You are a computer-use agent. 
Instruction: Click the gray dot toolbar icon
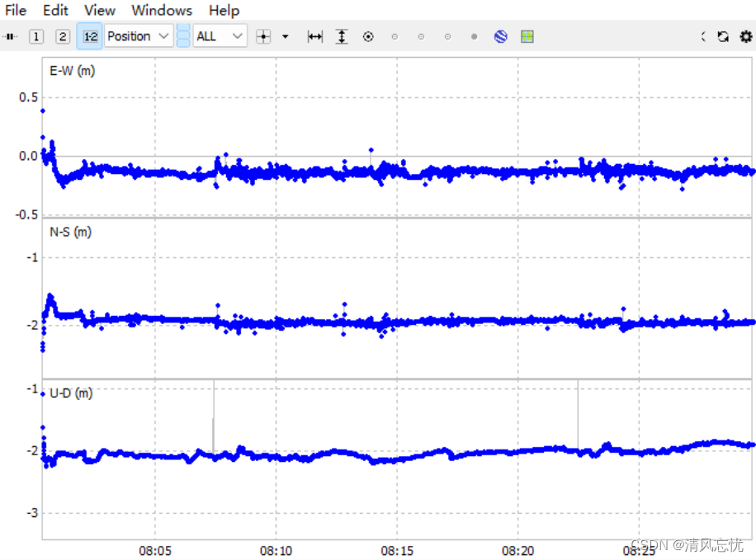(x=475, y=36)
